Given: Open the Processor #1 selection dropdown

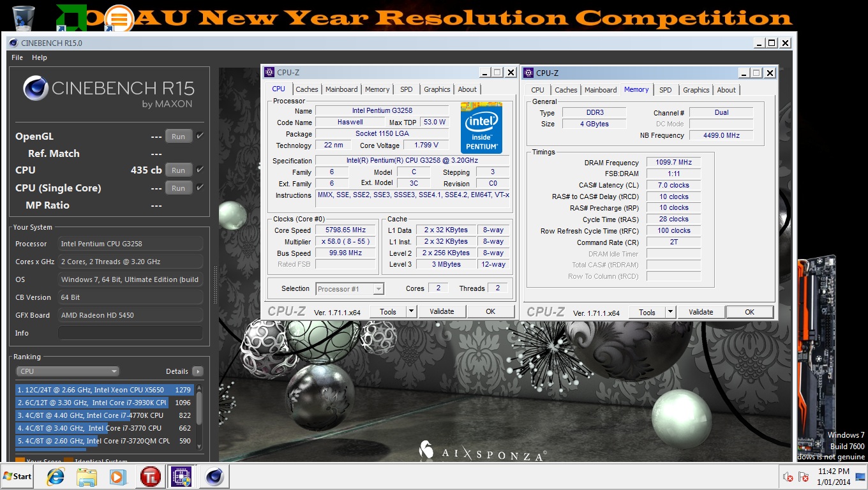Looking at the screenshot, I should (350, 289).
